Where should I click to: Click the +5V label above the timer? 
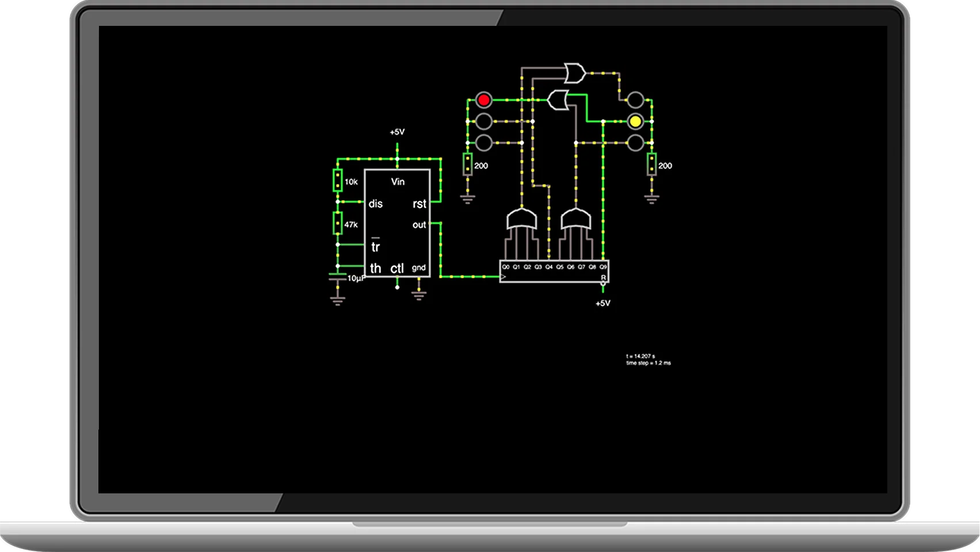[x=397, y=132]
